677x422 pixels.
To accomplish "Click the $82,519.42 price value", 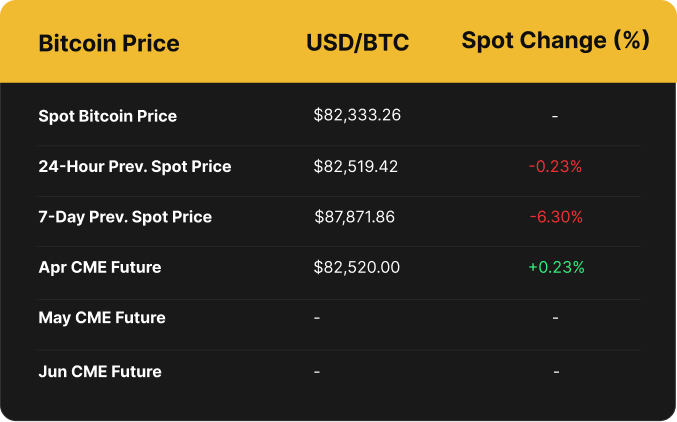I will (355, 166).
